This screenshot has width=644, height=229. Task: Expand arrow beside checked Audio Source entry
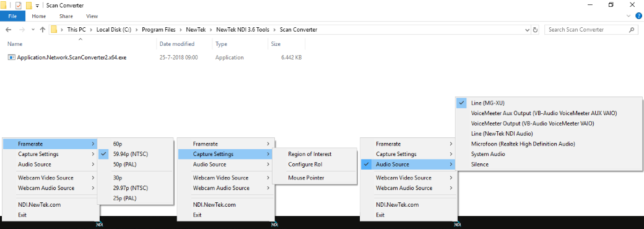(451, 164)
